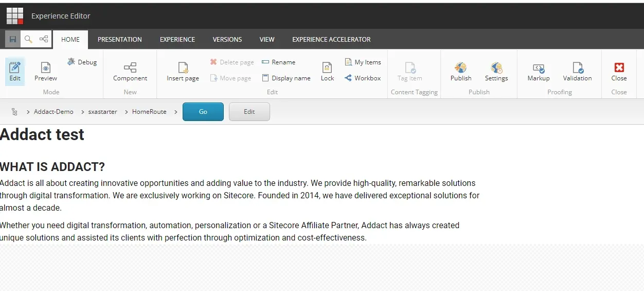Screen dimensions: 644x291
Task: Publish the page
Action: (x=461, y=71)
